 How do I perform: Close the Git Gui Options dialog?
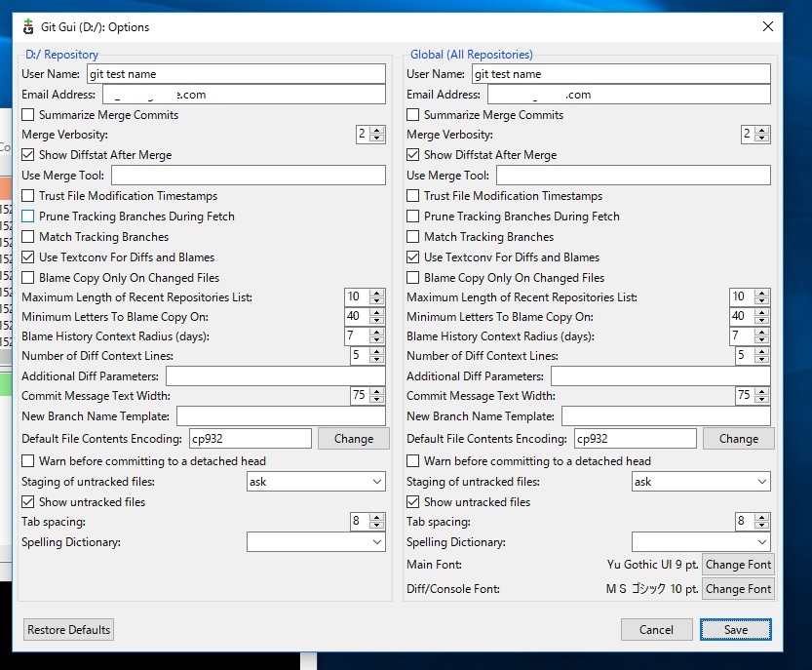pyautogui.click(x=767, y=26)
